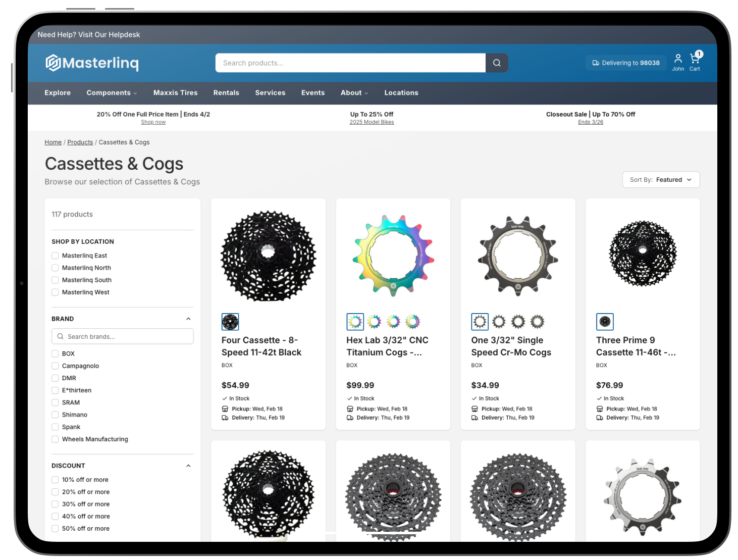
Task: Tick the 20% off or more checkbox
Action: coord(56,492)
